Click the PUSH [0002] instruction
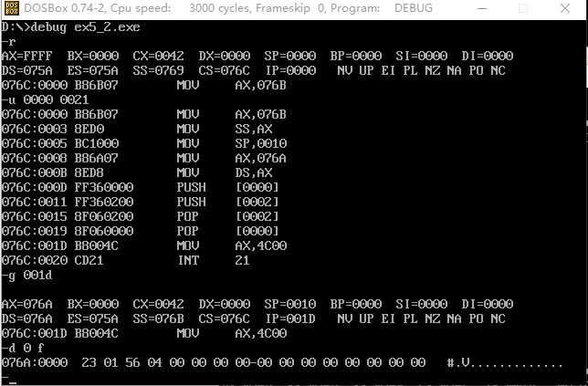This screenshot has width=588, height=386. [227, 202]
